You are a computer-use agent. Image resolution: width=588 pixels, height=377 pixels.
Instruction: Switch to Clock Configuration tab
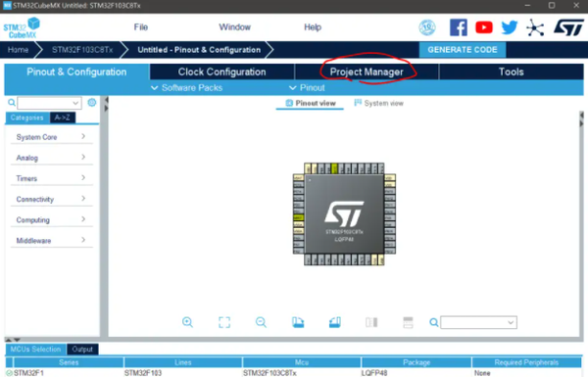(x=222, y=71)
